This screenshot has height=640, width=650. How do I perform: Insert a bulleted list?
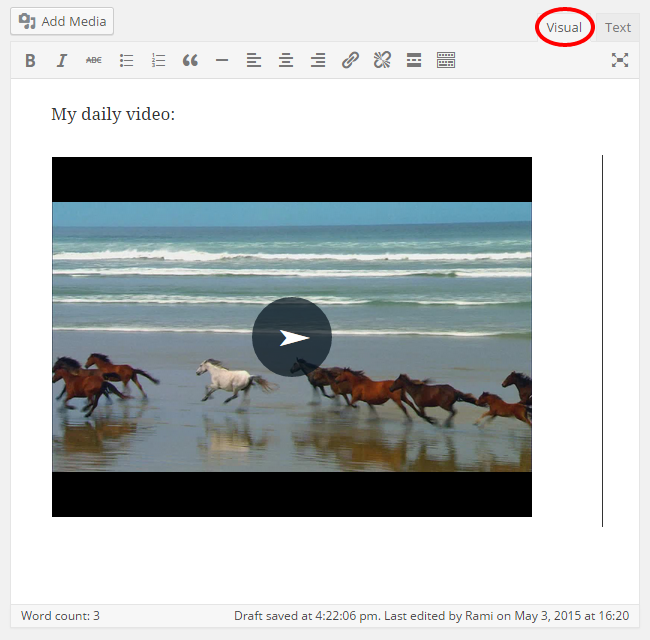(126, 61)
